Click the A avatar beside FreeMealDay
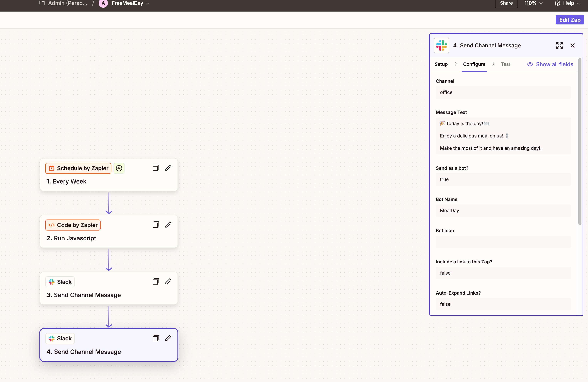The height and width of the screenshot is (382, 588). pos(103,3)
